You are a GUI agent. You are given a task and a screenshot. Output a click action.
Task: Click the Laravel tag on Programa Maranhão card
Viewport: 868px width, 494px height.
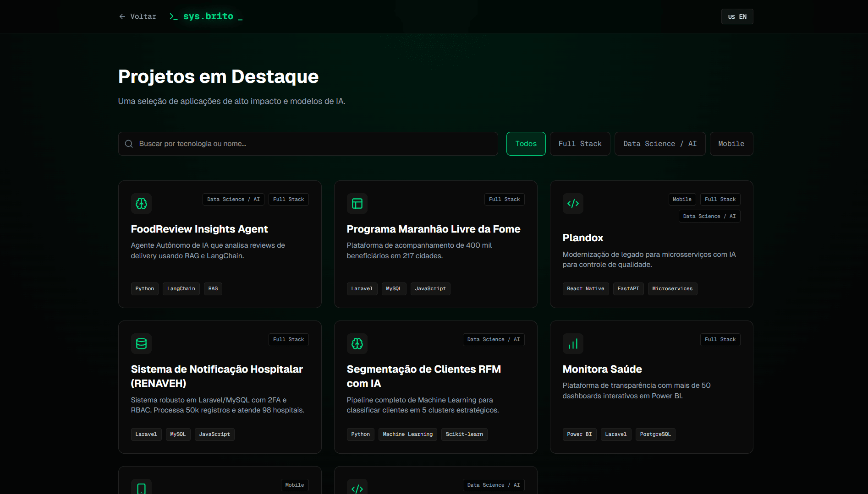[x=362, y=288]
